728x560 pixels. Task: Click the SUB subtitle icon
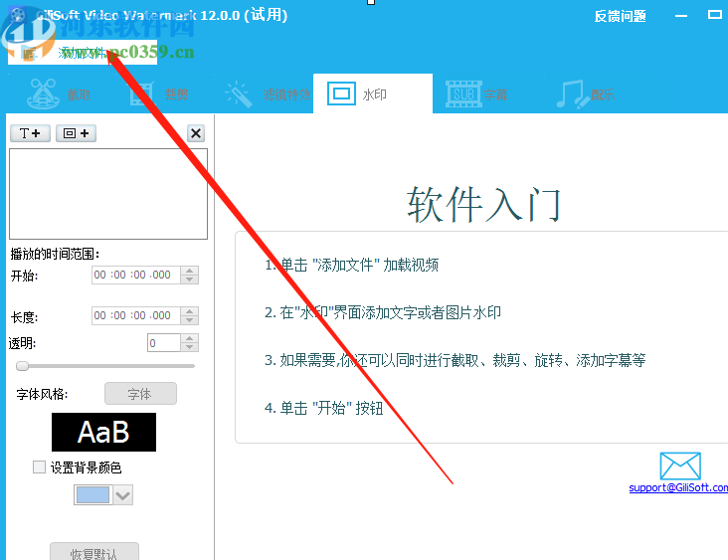point(463,93)
